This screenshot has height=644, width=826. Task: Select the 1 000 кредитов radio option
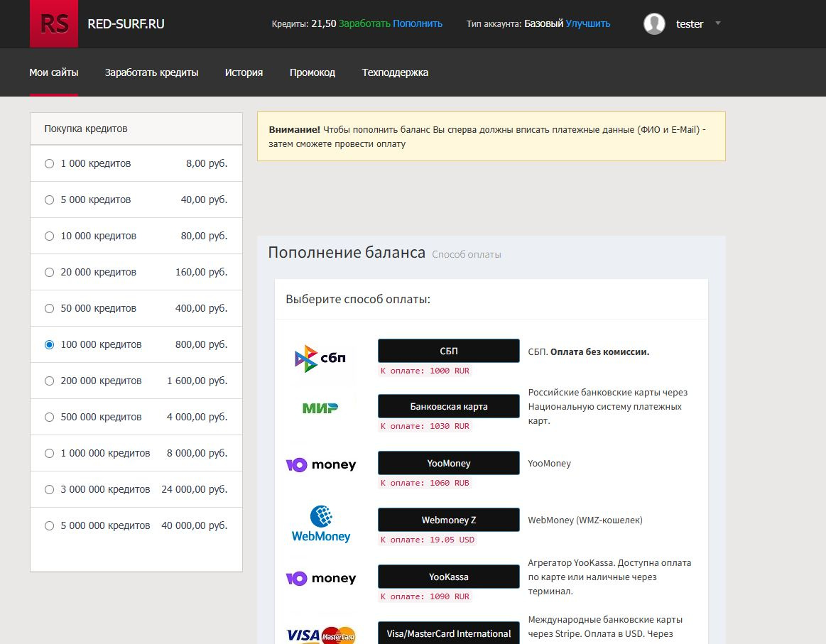pos(50,164)
